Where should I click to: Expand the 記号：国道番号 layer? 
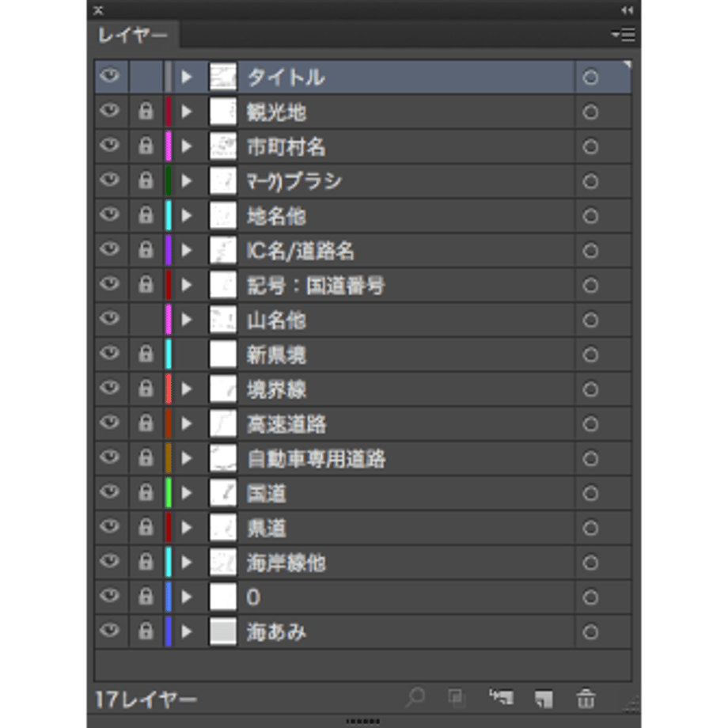(x=186, y=285)
